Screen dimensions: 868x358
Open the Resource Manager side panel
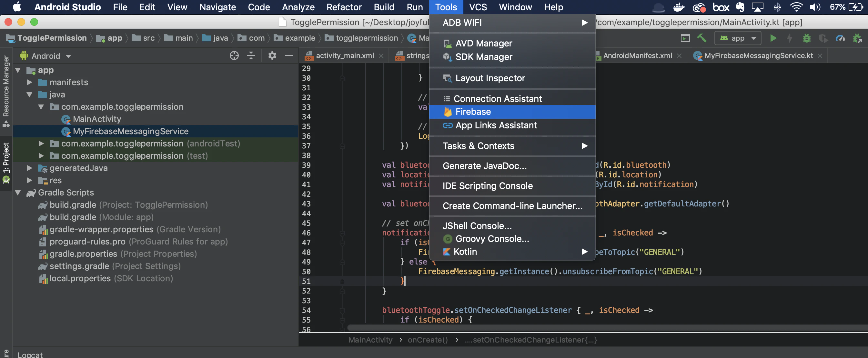pyautogui.click(x=6, y=91)
